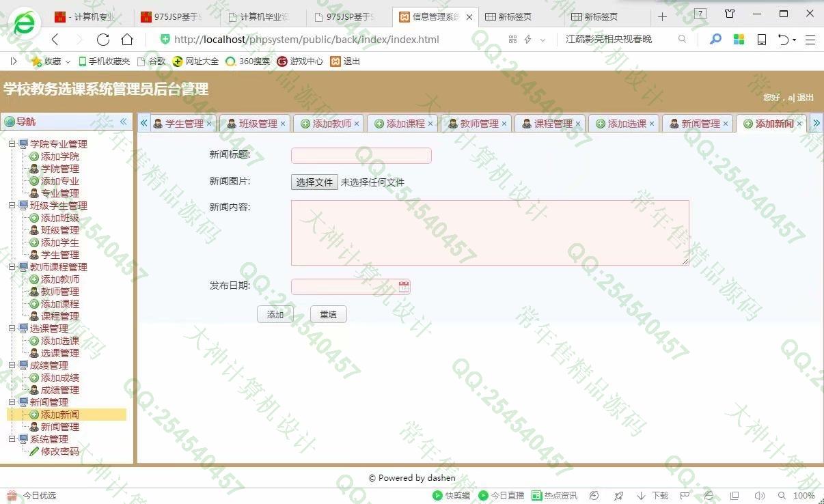Collapse the 新闻管理 tree node
The image size is (824, 504).
[12, 402]
